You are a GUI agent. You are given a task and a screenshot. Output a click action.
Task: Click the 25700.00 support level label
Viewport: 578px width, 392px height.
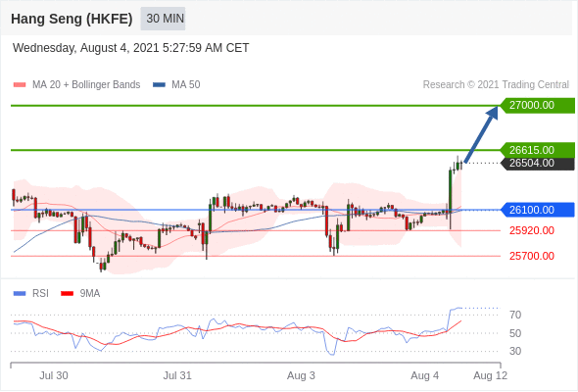[x=532, y=256]
